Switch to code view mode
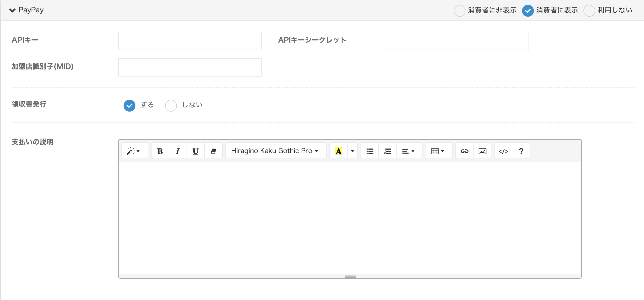644x300 pixels. (503, 151)
